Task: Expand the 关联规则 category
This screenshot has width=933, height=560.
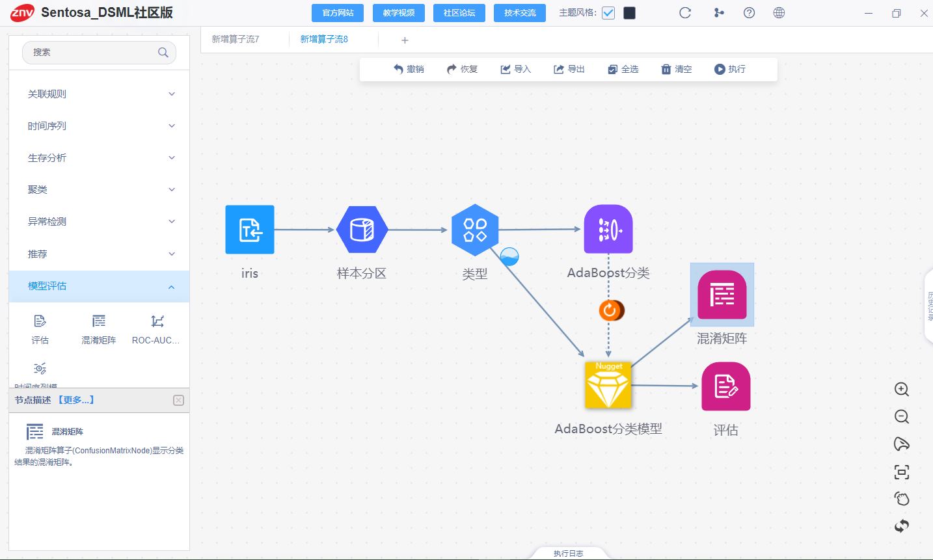Action: click(x=100, y=94)
